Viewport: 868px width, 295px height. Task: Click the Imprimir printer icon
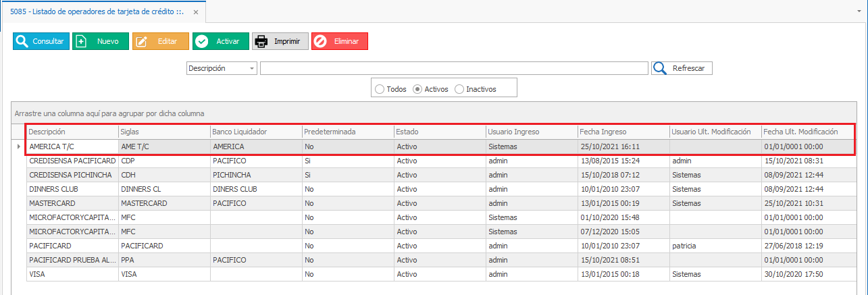[262, 41]
